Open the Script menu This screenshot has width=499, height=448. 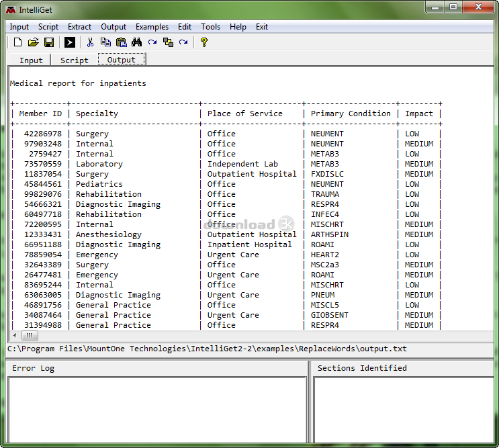(x=48, y=27)
